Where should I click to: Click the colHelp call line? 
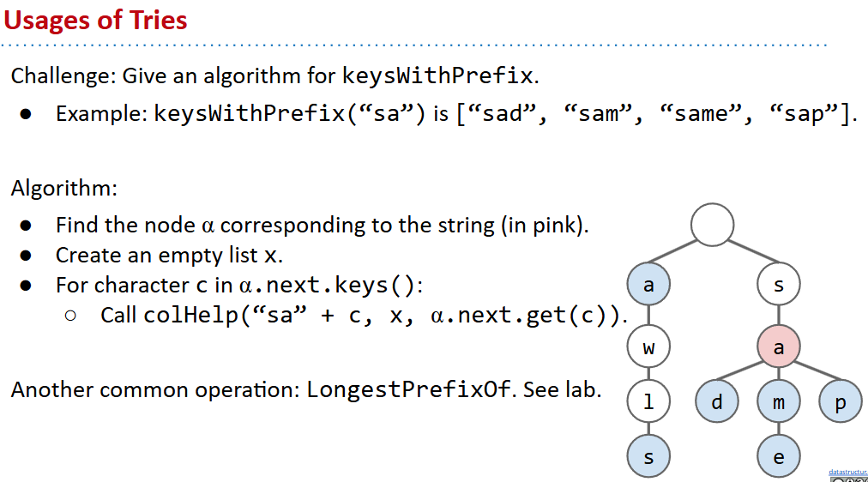tap(363, 315)
